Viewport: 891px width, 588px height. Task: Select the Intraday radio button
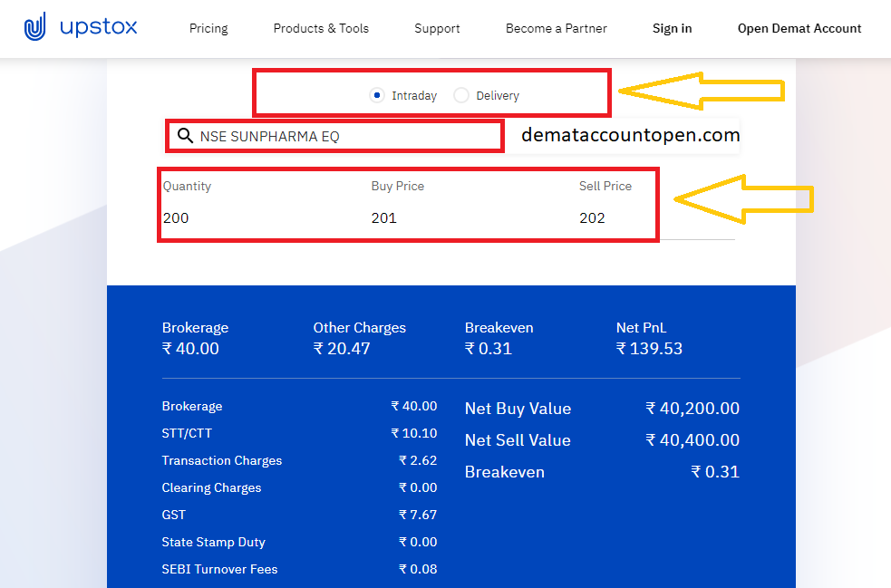pyautogui.click(x=377, y=95)
